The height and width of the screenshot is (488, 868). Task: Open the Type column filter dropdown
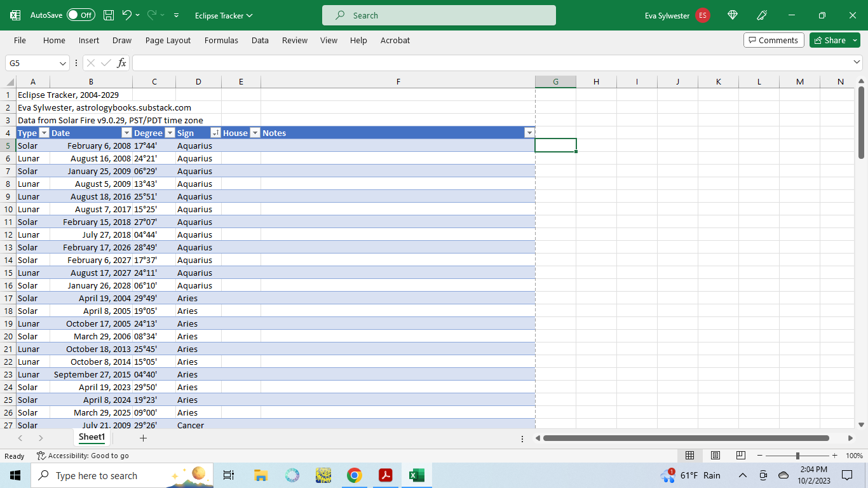[x=44, y=133]
